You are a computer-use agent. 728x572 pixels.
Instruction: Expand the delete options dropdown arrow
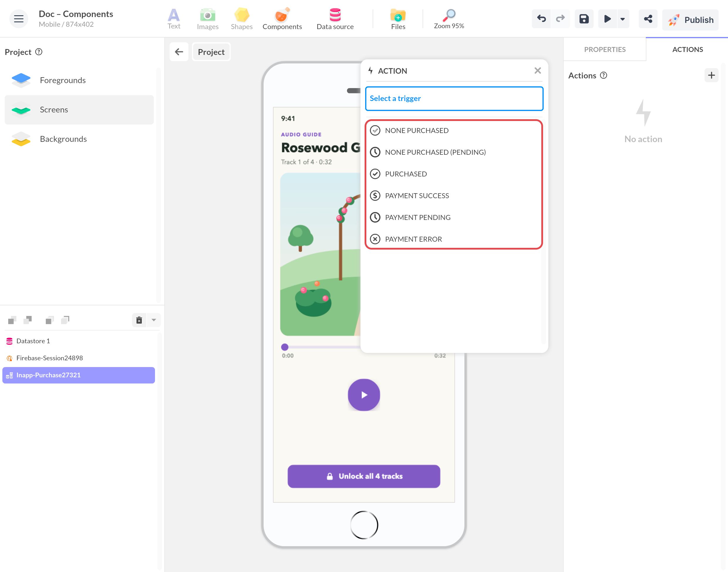[154, 320]
